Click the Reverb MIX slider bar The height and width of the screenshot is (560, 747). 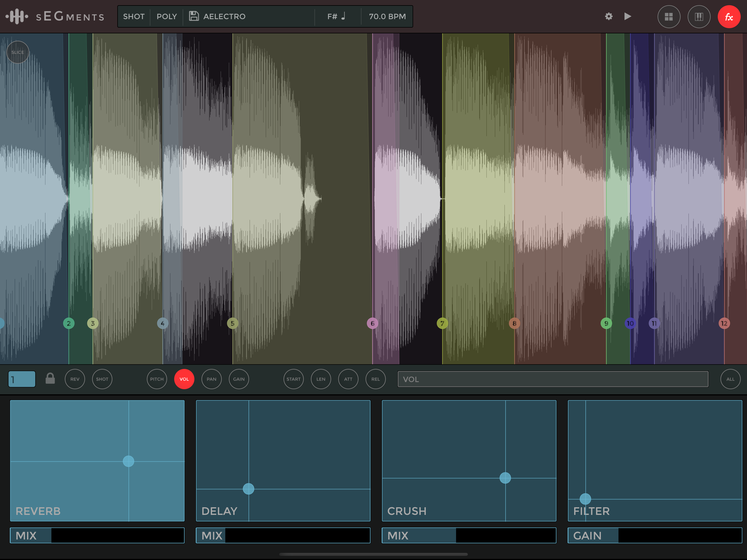pos(97,535)
